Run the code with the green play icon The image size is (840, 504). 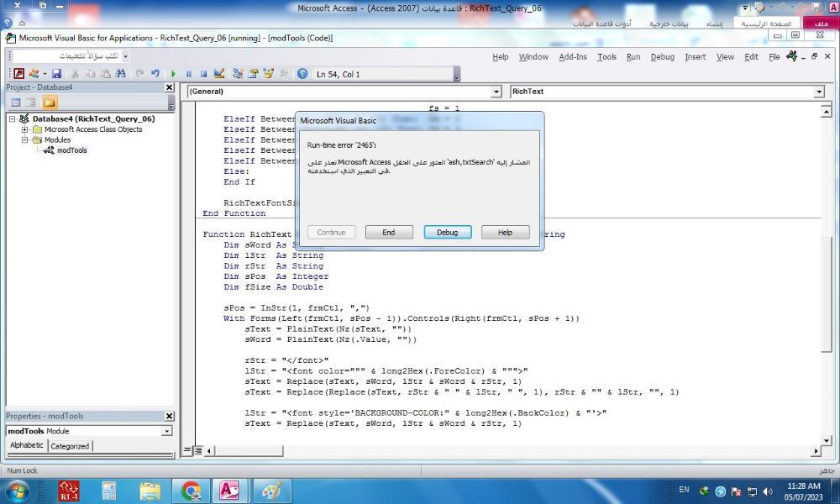tap(173, 74)
